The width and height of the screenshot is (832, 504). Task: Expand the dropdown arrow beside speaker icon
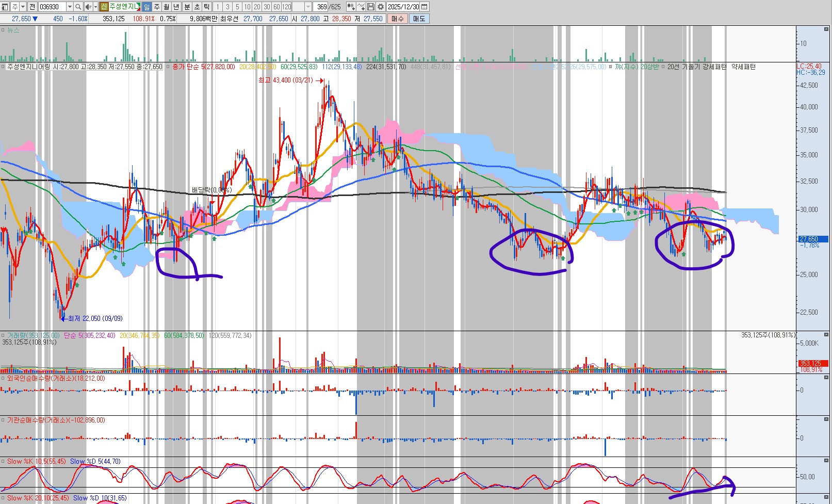(x=95, y=7)
